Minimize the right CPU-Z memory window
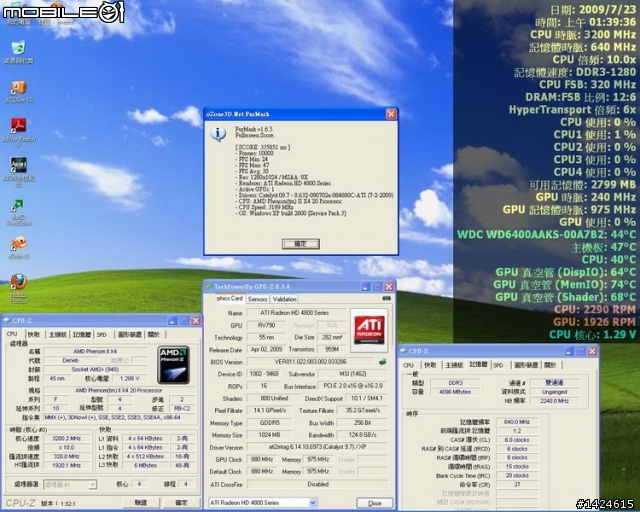The height and width of the screenshot is (512, 640). click(569, 351)
